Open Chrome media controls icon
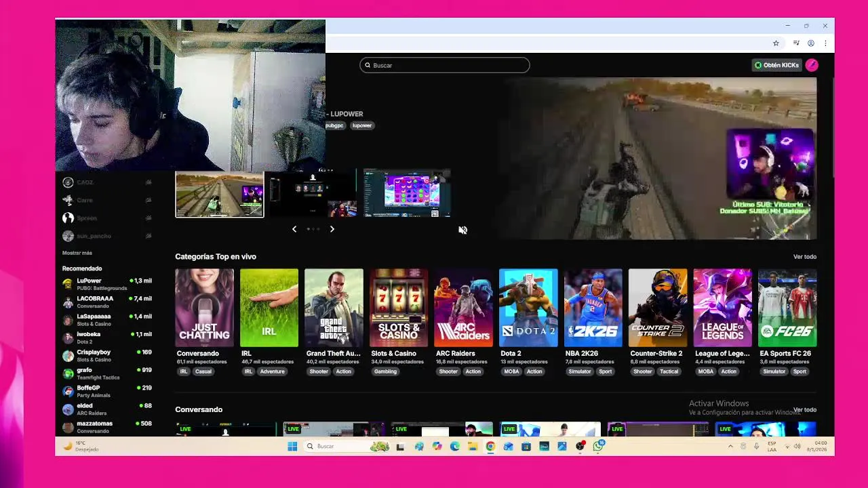The width and height of the screenshot is (868, 488). [795, 43]
